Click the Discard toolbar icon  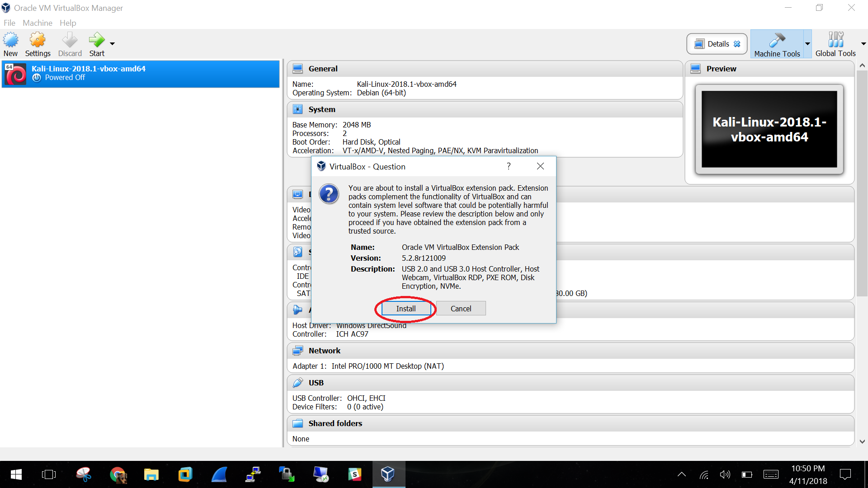click(70, 40)
